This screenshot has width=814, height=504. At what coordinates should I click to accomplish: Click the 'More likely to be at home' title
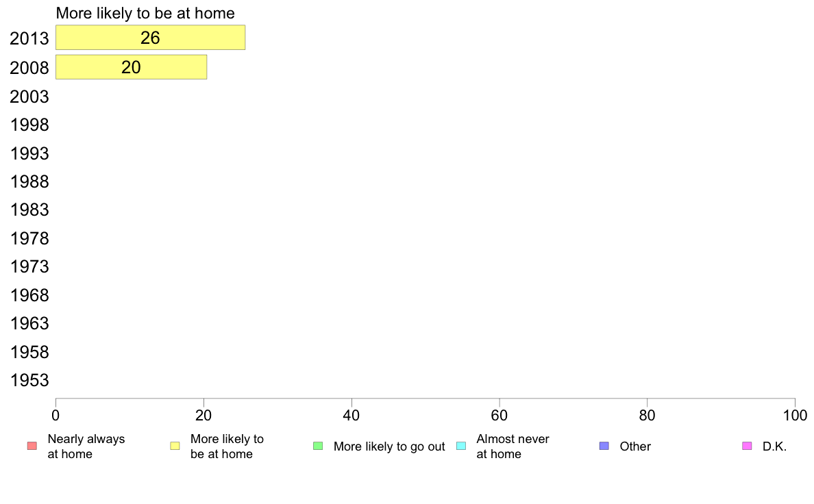click(145, 13)
